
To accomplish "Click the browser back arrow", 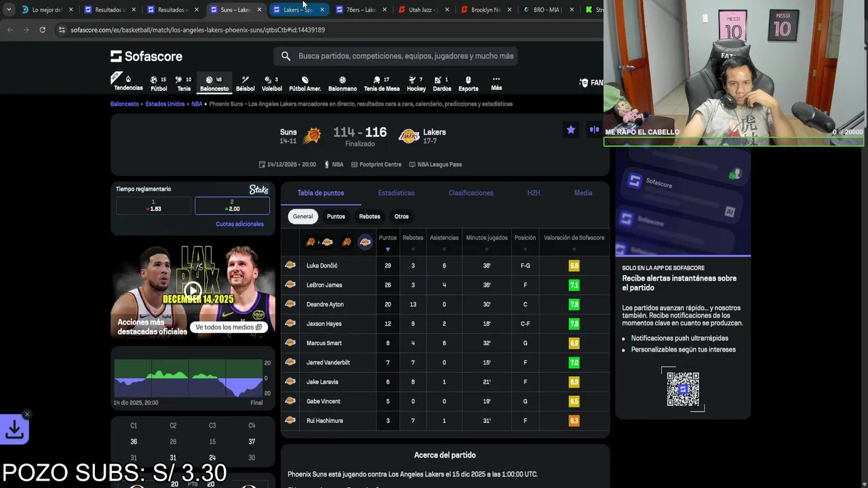I will (x=10, y=30).
